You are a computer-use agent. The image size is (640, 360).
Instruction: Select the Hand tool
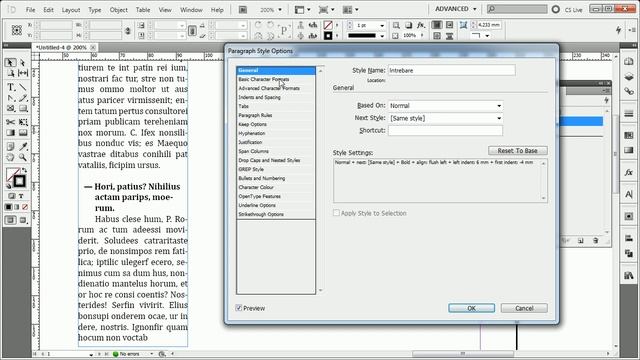pyautogui.click(x=10, y=157)
